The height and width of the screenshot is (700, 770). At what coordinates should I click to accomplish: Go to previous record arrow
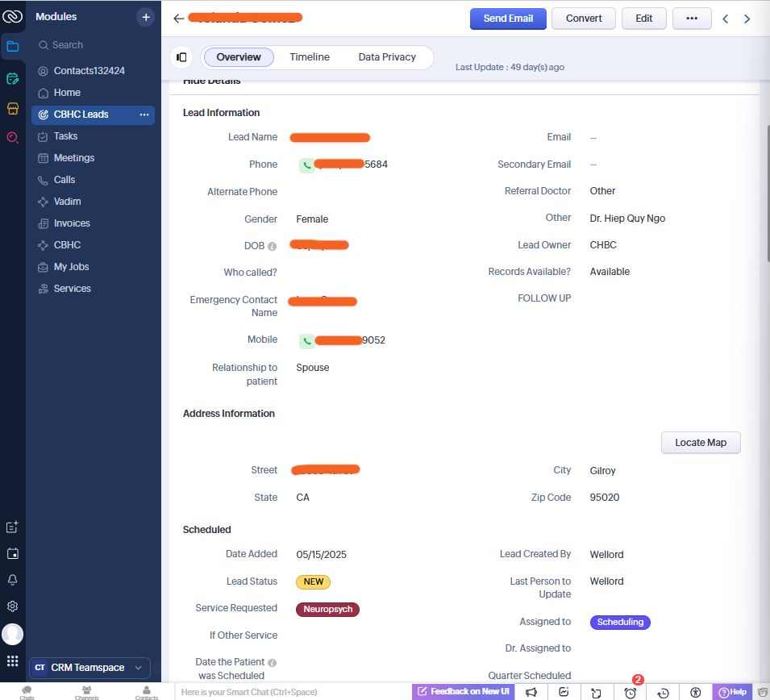click(726, 19)
